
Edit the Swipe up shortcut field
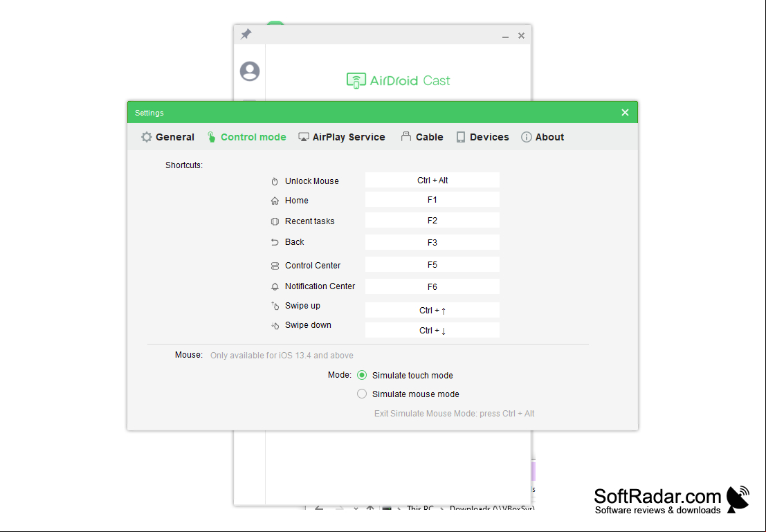tap(432, 310)
